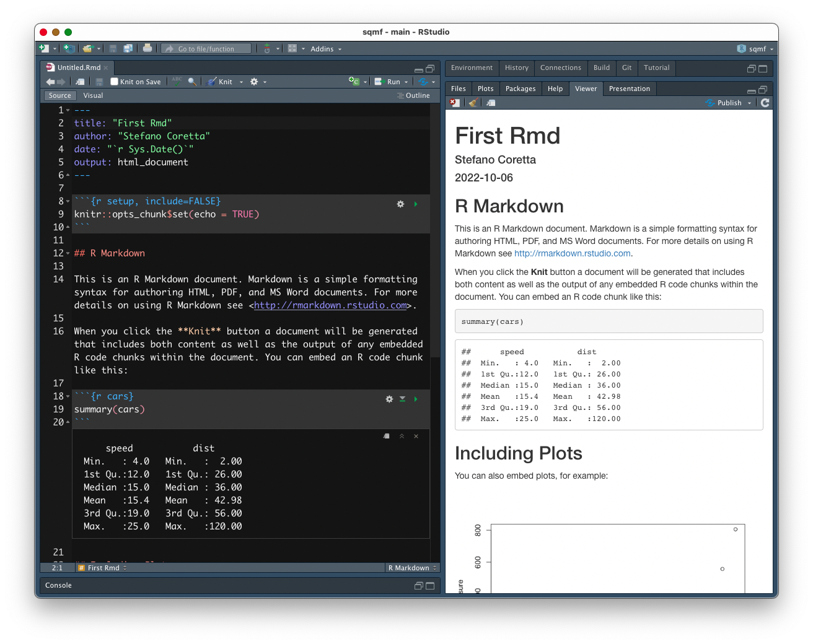Open the viewer content in a new window

(x=491, y=103)
